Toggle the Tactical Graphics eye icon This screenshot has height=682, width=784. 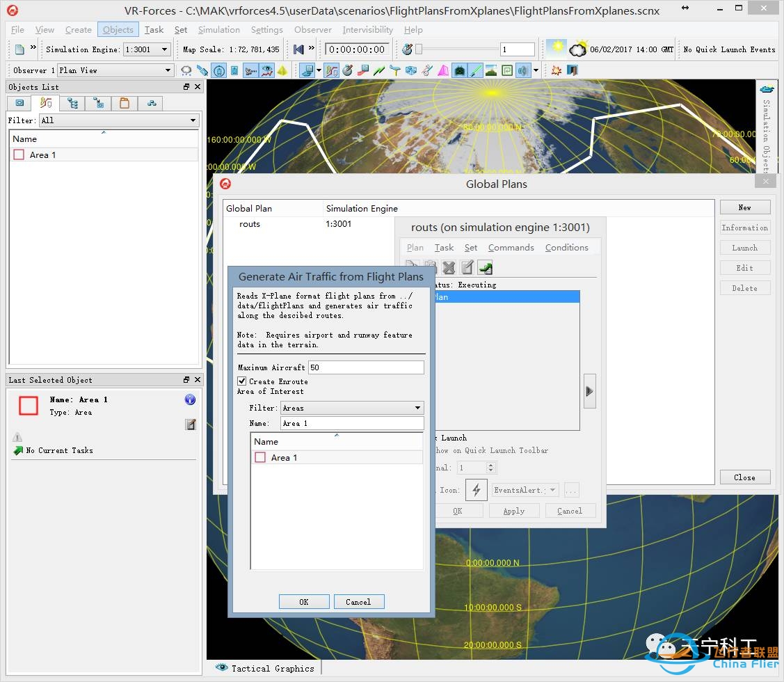point(222,667)
